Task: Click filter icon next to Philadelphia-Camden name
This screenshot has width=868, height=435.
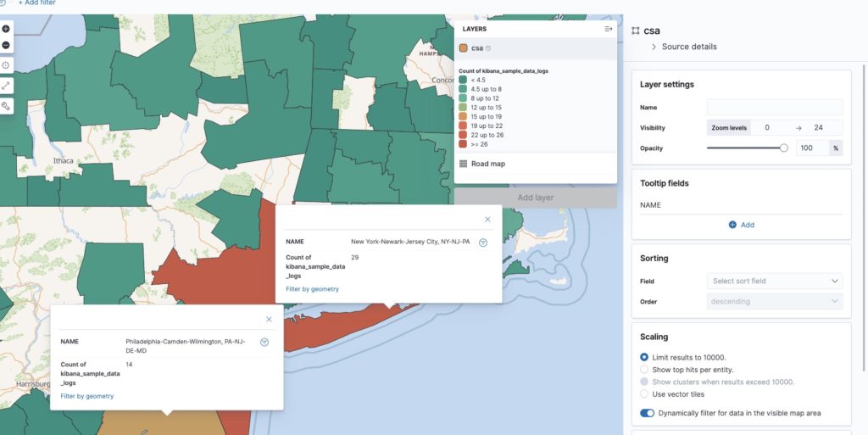Action: pos(264,342)
